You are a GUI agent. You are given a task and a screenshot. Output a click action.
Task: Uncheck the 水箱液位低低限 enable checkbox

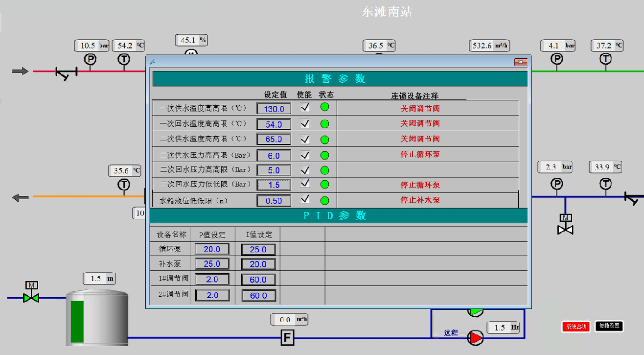(x=305, y=199)
